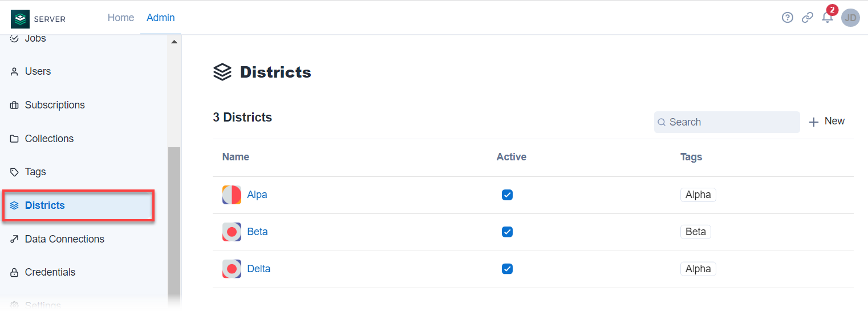This screenshot has height=311, width=868.
Task: Click the link chain icon in header
Action: 807,18
